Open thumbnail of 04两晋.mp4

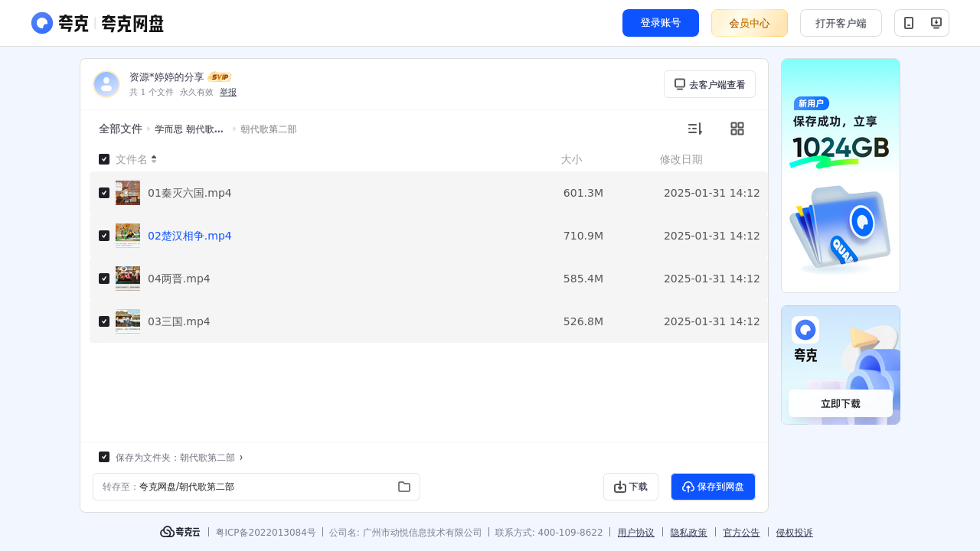tap(128, 279)
